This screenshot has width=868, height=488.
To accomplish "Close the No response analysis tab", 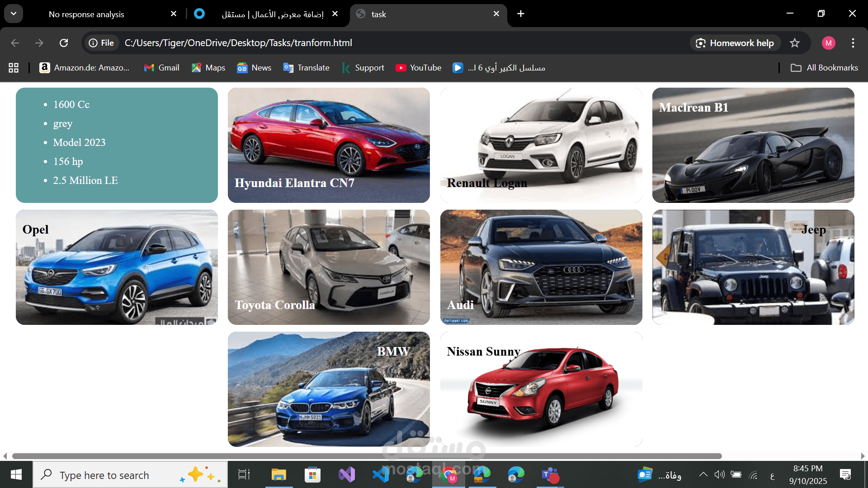I will click(174, 14).
